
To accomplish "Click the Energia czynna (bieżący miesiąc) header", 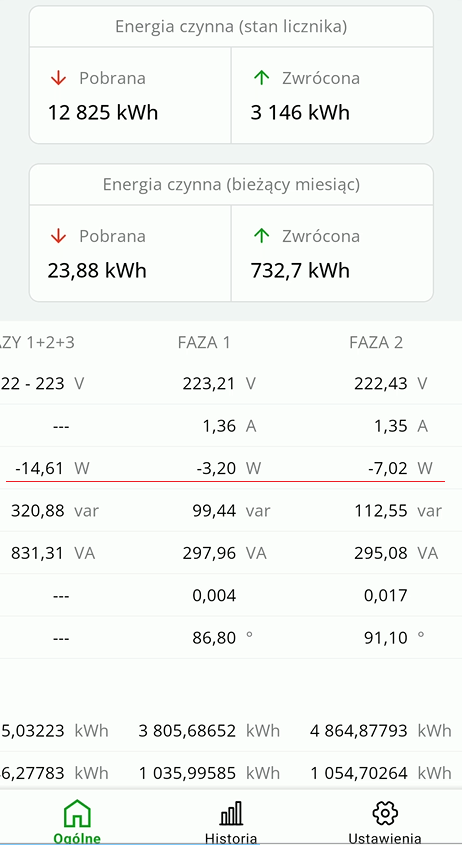I will point(231,184).
